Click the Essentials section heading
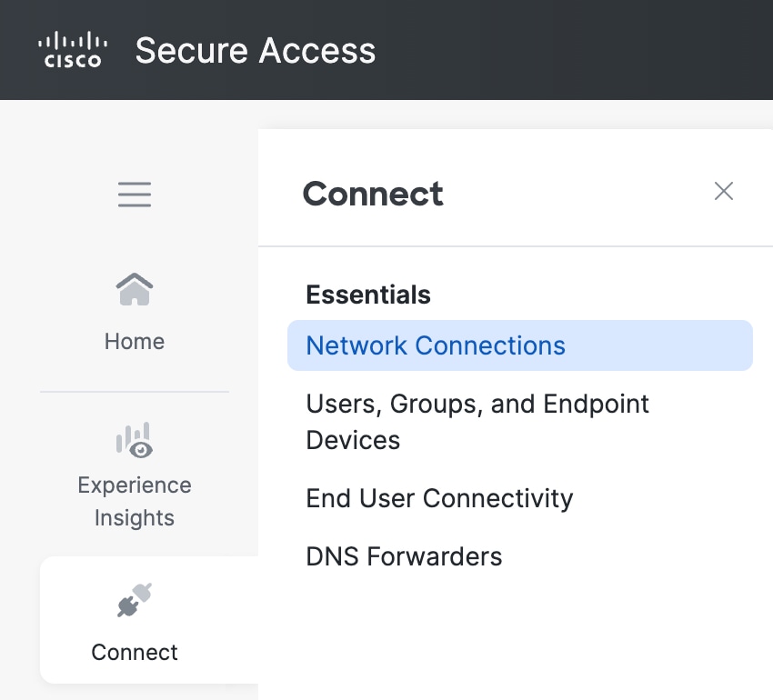This screenshot has width=773, height=700. [368, 295]
